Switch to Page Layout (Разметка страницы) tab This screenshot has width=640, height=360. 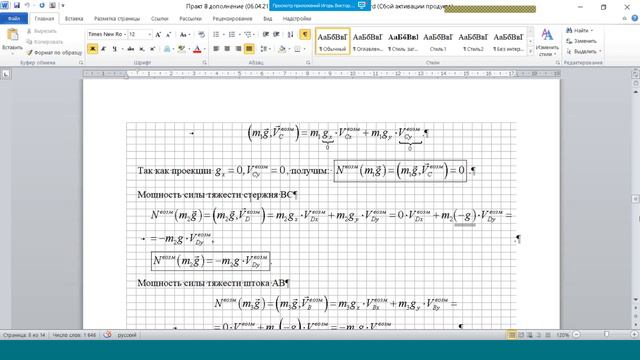click(x=117, y=18)
